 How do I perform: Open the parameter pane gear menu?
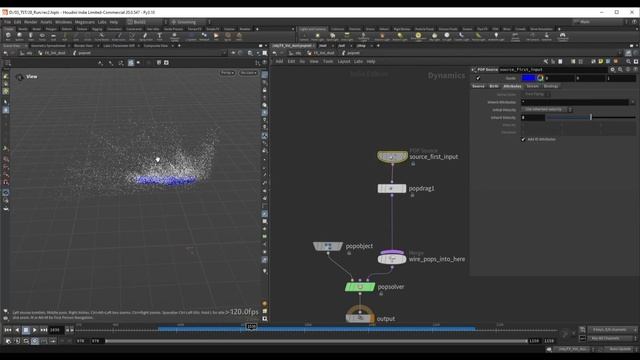(x=613, y=70)
